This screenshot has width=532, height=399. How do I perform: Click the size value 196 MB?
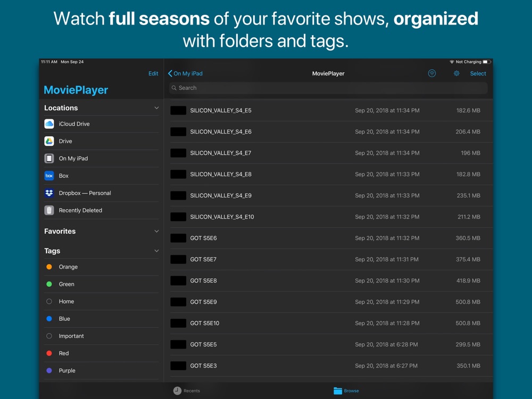[470, 153]
